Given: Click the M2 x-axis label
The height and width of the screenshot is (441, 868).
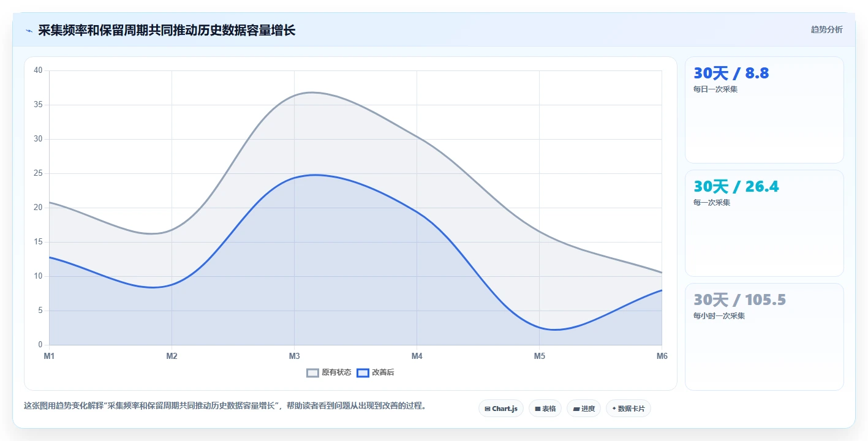Looking at the screenshot, I should coord(172,356).
